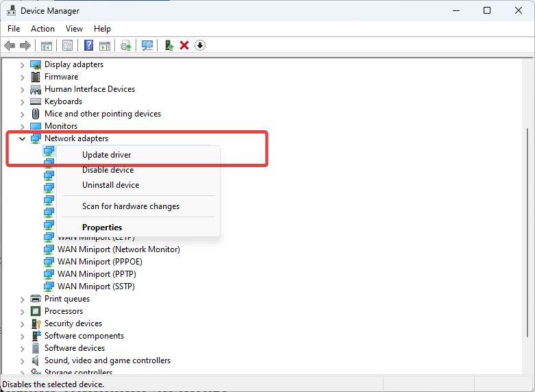Expand the Human Interface Devices node
Viewport: 535px width, 392px height.
[22, 90]
